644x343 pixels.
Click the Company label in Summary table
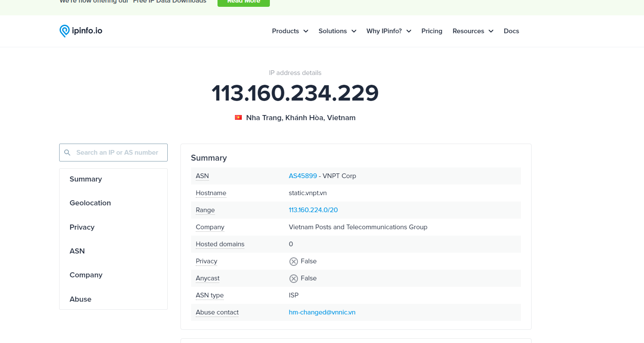[x=210, y=227]
